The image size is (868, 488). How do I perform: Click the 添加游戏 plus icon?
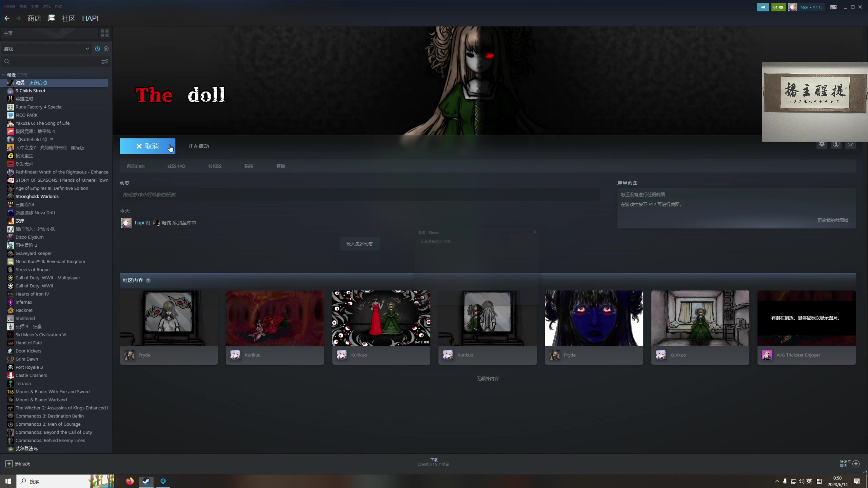tap(9, 464)
